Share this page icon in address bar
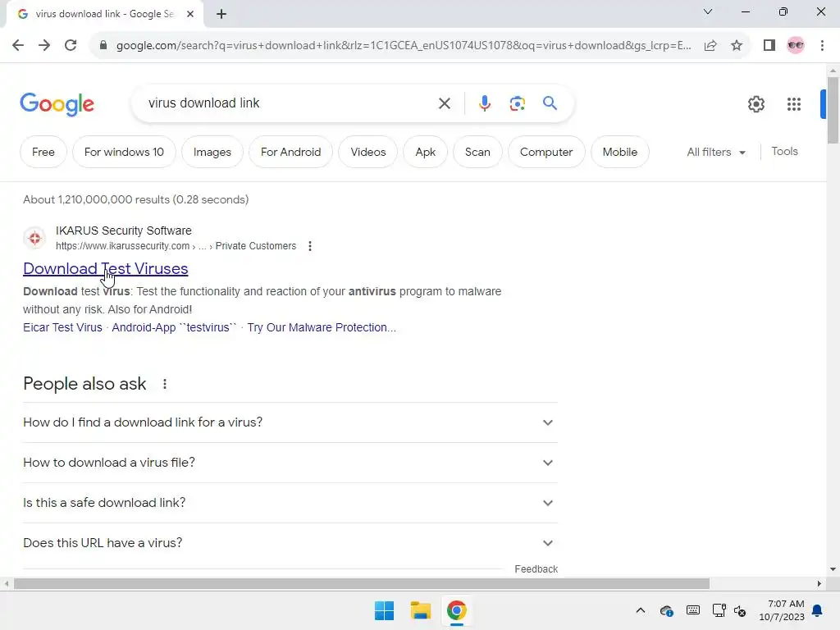Screen dimensions: 840x630 click(710, 46)
